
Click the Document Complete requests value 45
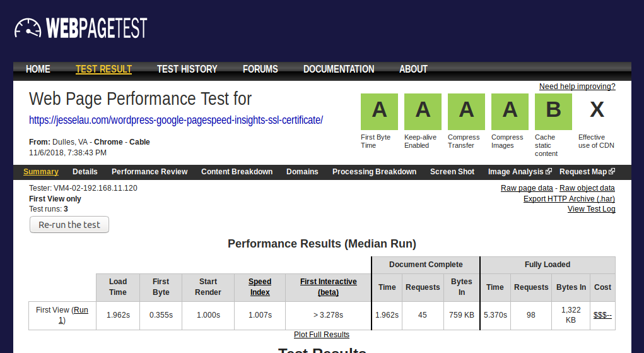422,315
